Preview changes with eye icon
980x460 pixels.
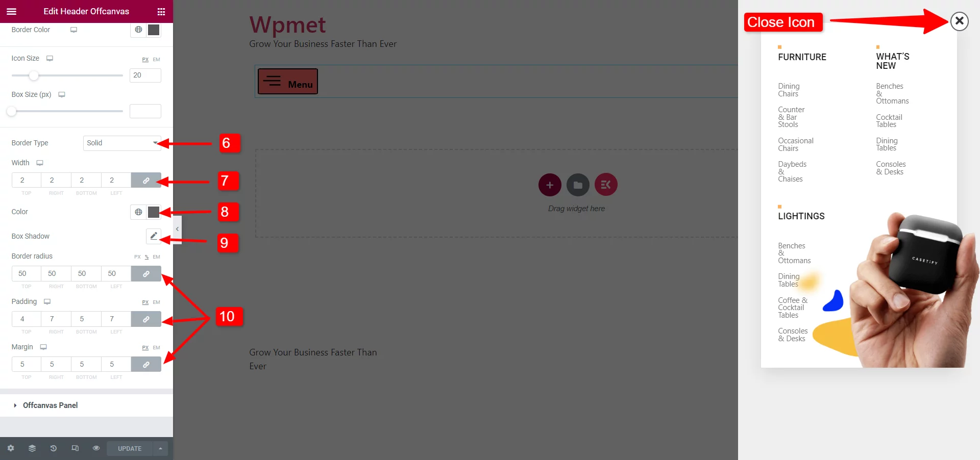pos(96,448)
